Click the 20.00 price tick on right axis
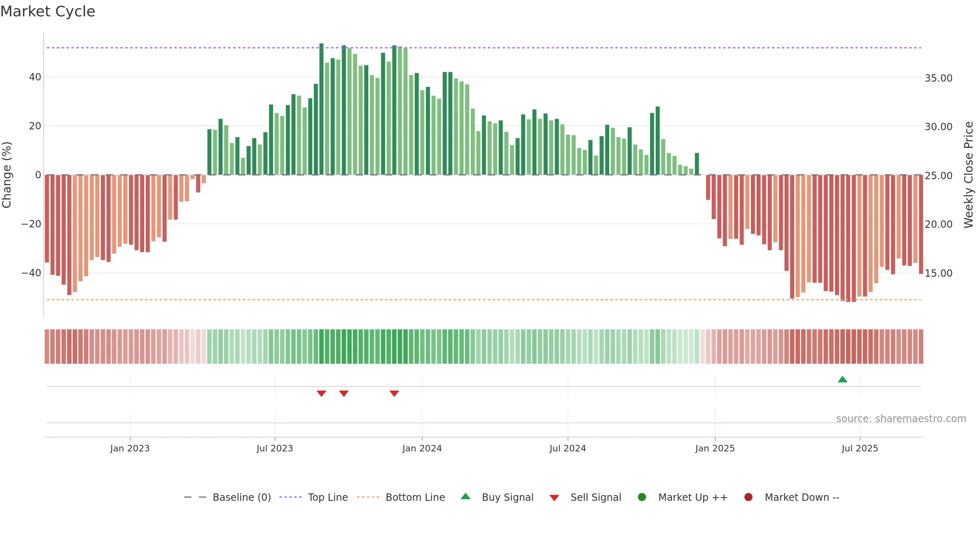 [x=938, y=224]
